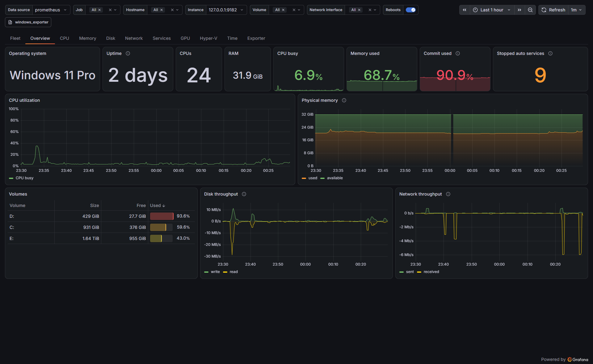Click the Used column sort arrow
This screenshot has height=364, width=593.
(164, 206)
